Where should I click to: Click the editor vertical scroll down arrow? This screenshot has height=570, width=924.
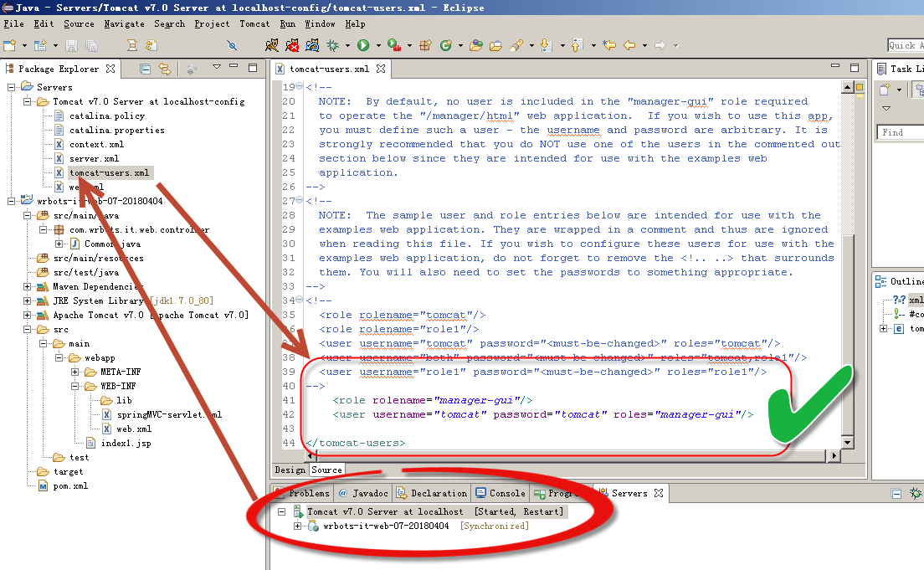[847, 442]
